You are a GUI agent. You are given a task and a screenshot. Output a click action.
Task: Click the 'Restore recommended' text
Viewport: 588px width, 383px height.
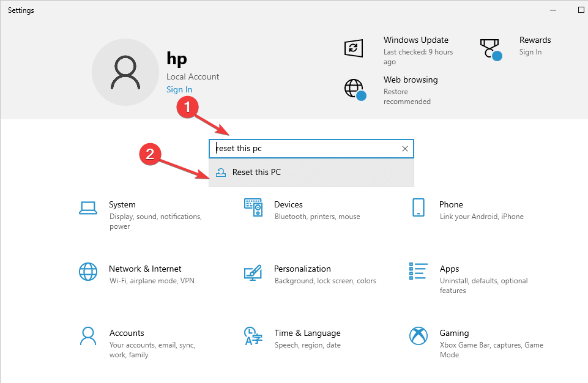[x=407, y=97]
